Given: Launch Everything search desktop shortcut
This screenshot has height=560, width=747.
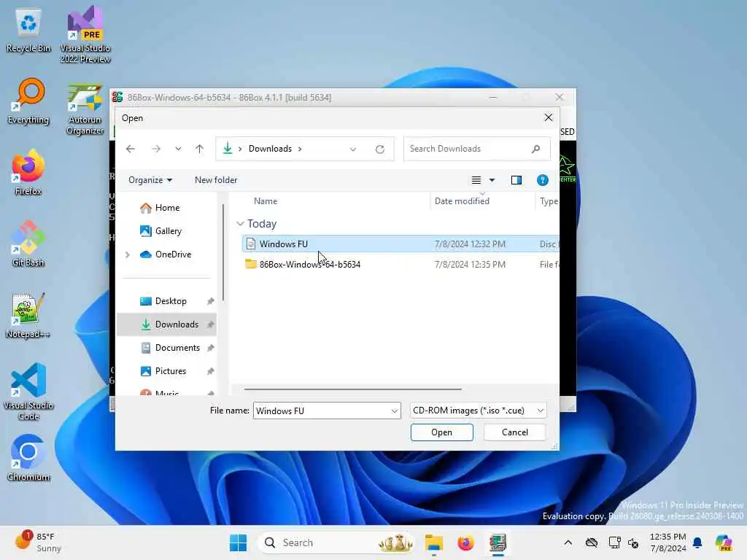Looking at the screenshot, I should tap(28, 101).
